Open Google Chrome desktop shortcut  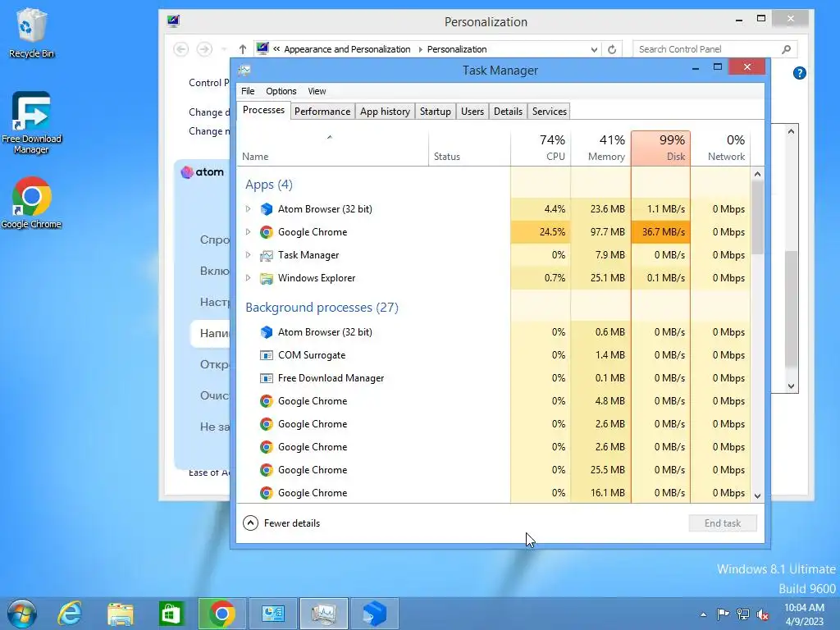[31, 203]
